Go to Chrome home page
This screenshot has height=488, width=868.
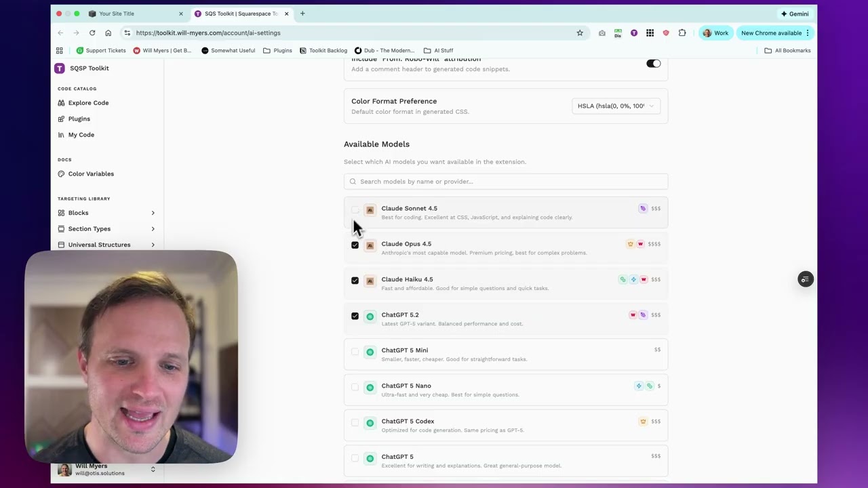pos(108,33)
